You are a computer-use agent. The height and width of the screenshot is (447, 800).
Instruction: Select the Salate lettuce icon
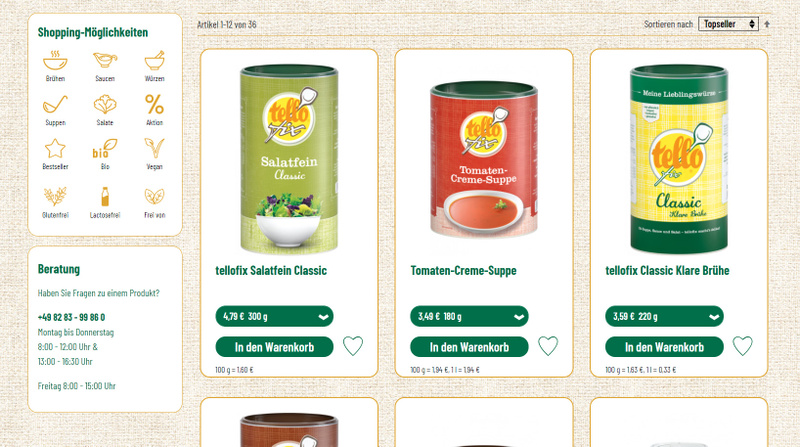point(105,105)
